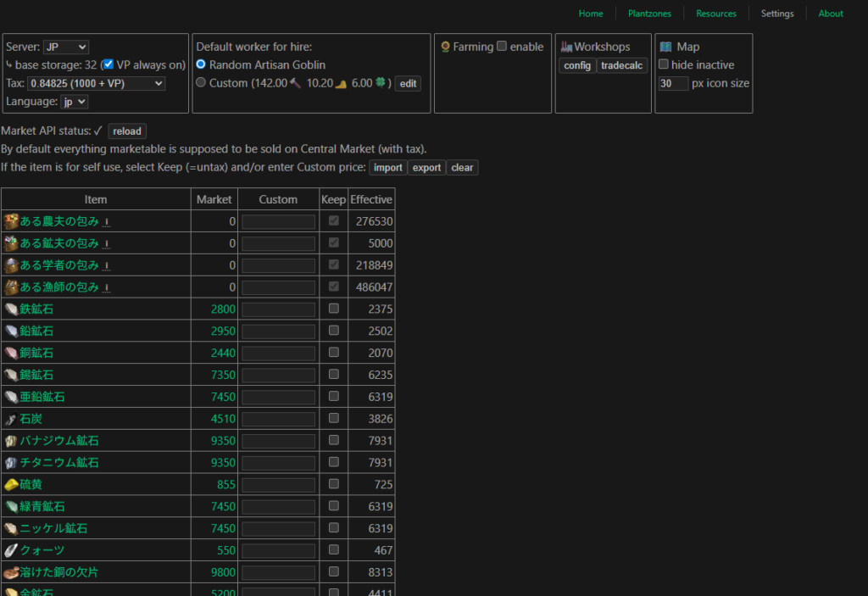The height and width of the screenshot is (596, 868).
Task: Click the 溶けた銅の欠片 item icon
Action: 11,572
